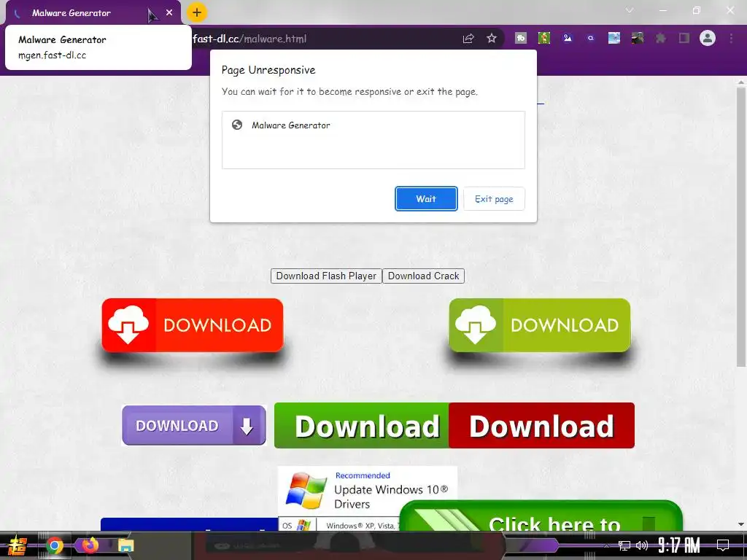The height and width of the screenshot is (560, 747).
Task: Click the network icon in system tray
Action: (624, 545)
